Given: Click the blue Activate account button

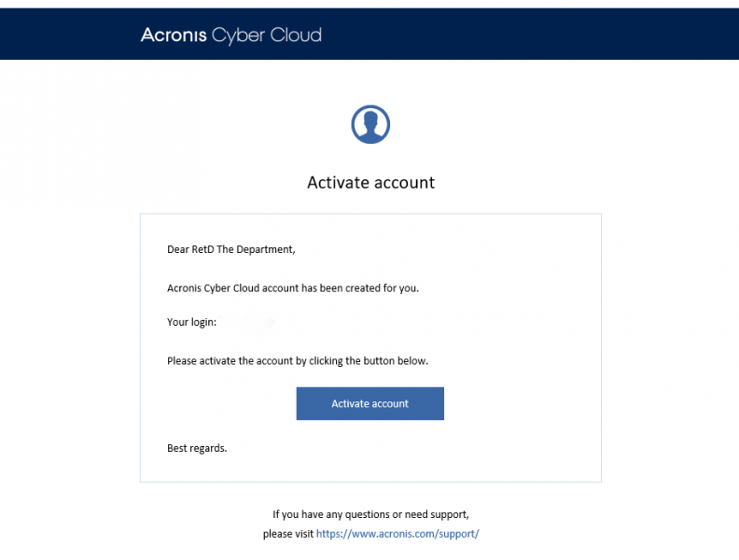Looking at the screenshot, I should pos(370,403).
